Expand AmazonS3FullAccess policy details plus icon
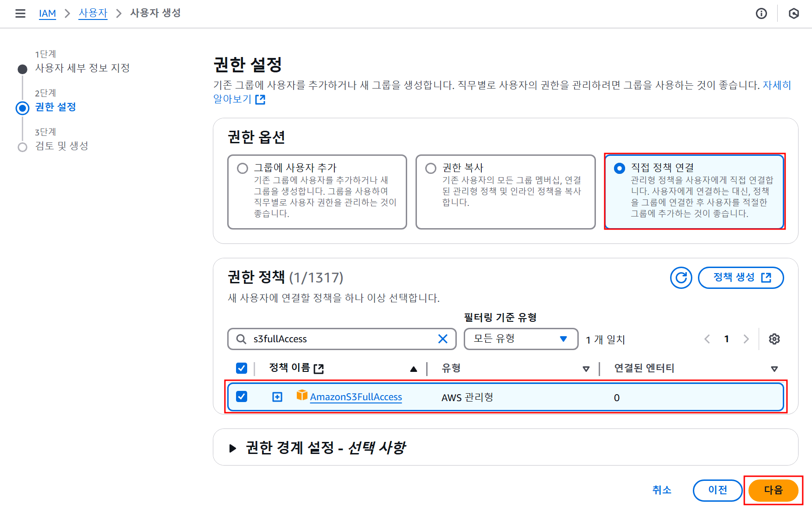 277,397
